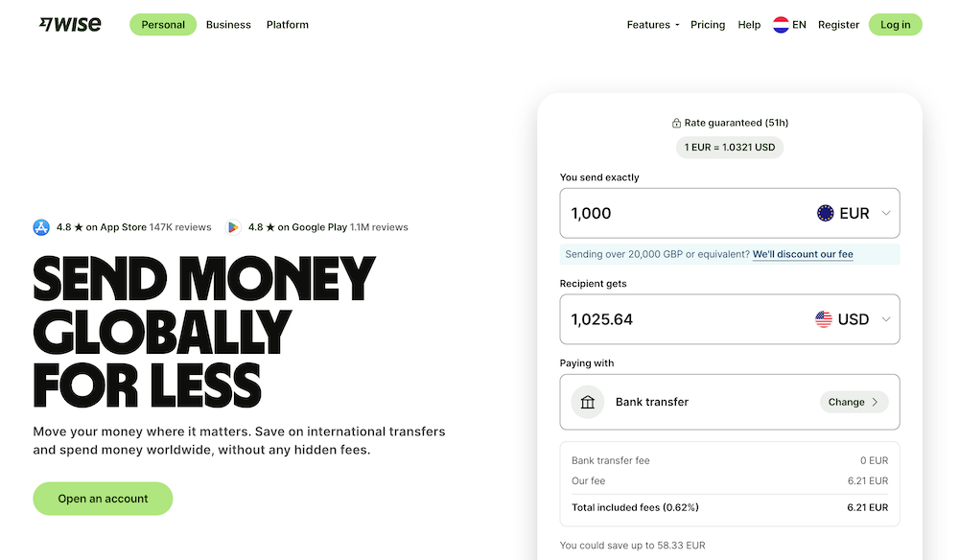
Task: Click the Open an account button
Action: click(x=103, y=499)
